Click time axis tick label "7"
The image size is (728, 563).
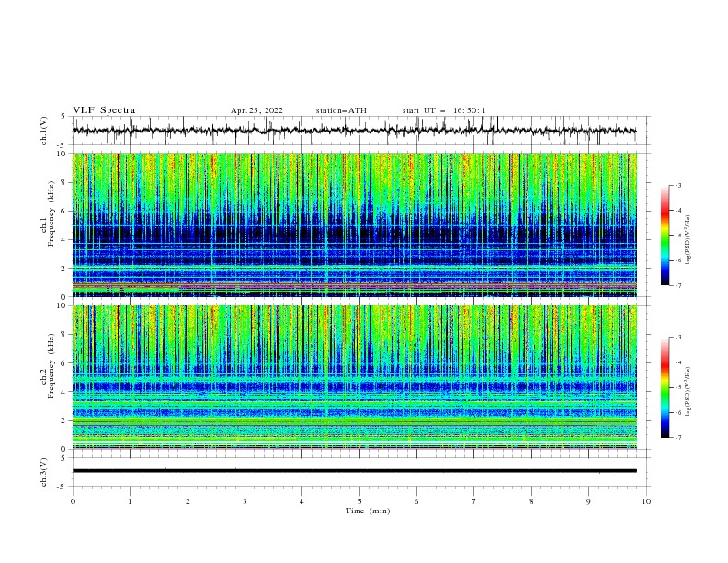[x=474, y=501]
